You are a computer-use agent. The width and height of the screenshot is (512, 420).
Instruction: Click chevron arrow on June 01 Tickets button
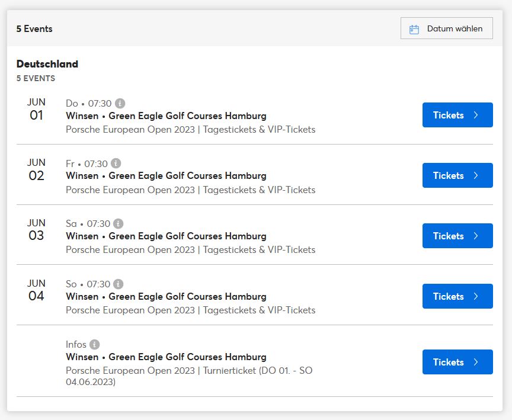pos(476,115)
